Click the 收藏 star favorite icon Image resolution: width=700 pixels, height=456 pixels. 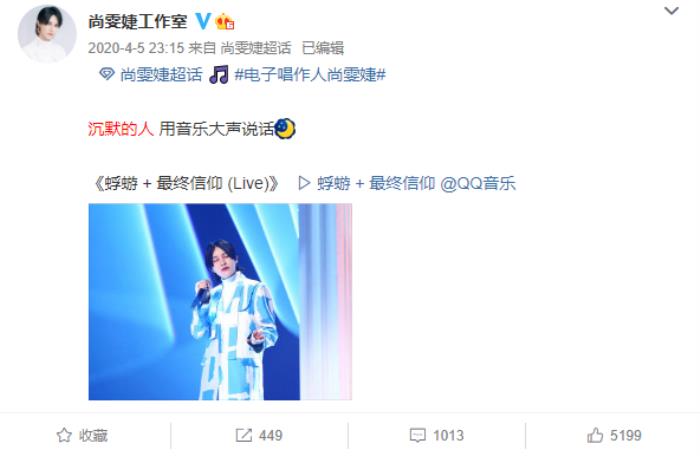coord(64,435)
